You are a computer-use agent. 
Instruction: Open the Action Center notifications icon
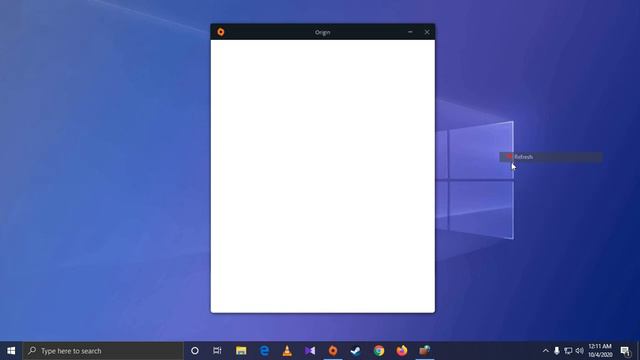click(625, 351)
